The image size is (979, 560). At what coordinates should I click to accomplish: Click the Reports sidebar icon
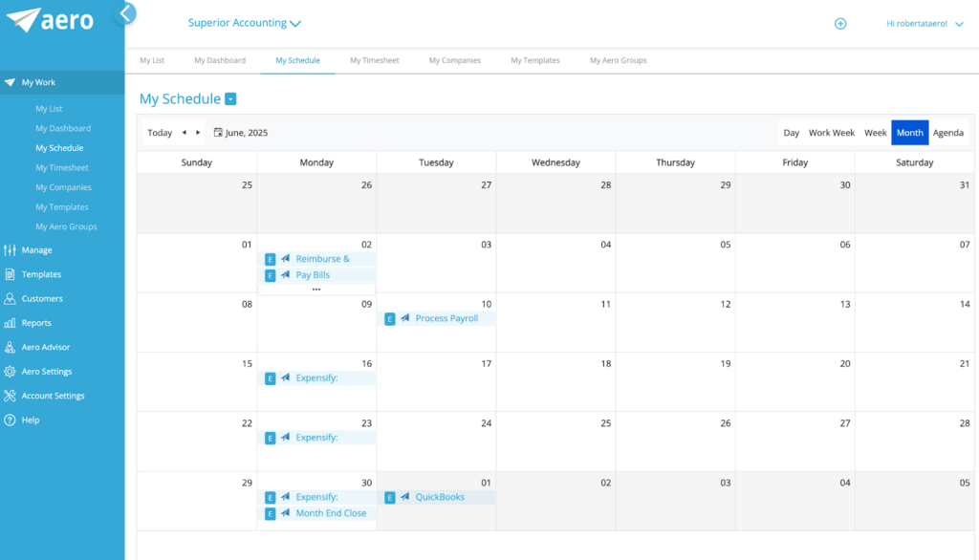tap(11, 322)
